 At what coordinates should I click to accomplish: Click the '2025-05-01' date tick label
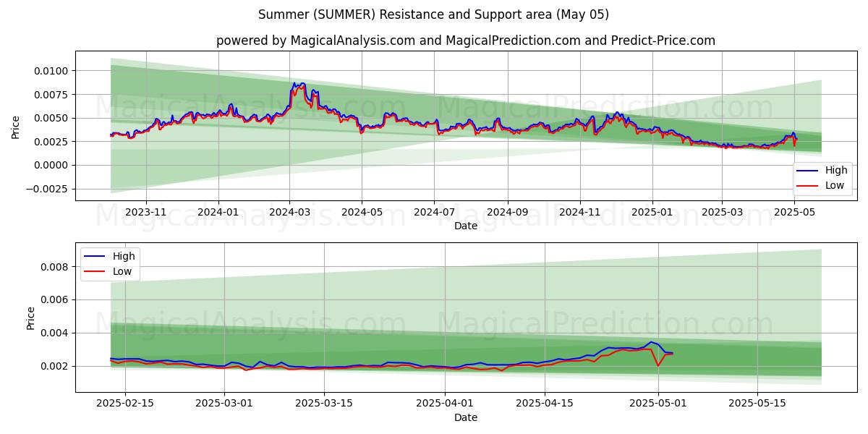pyautogui.click(x=657, y=402)
